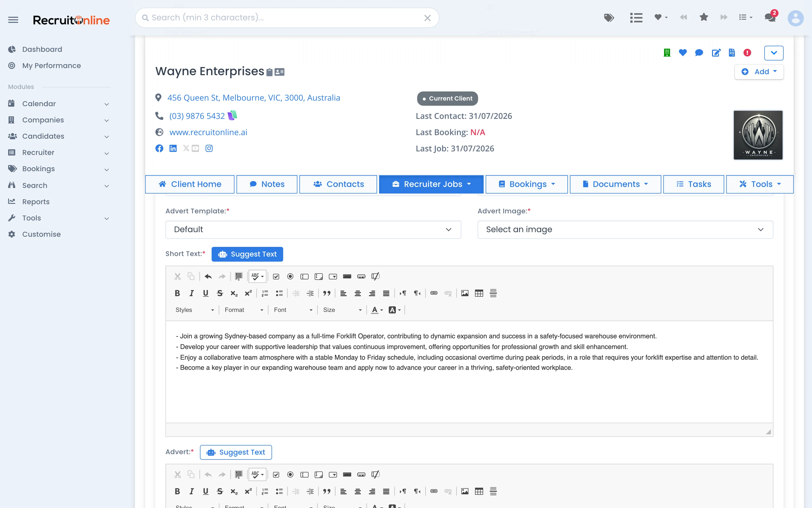The height and width of the screenshot is (508, 812).
Task: Open the Add dropdown button
Action: click(x=759, y=72)
